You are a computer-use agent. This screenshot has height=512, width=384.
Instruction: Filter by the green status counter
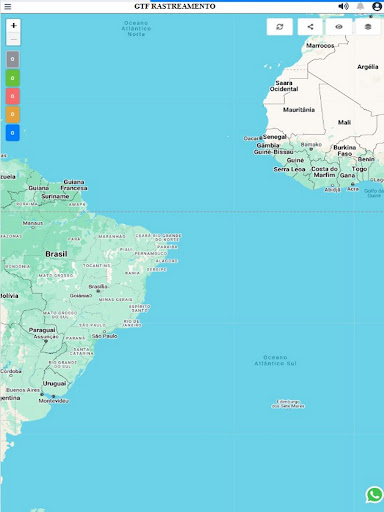pyautogui.click(x=13, y=78)
